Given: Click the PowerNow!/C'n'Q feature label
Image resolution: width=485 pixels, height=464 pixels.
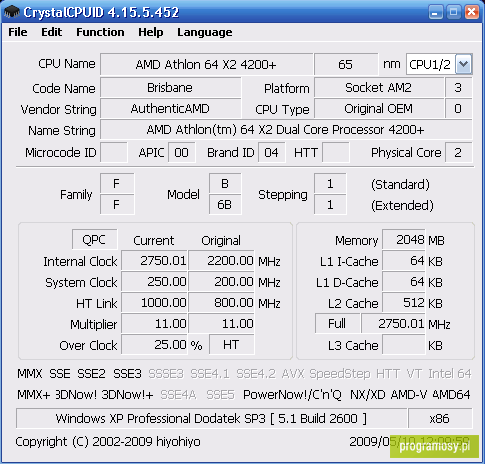Looking at the screenshot, I should 292,395.
